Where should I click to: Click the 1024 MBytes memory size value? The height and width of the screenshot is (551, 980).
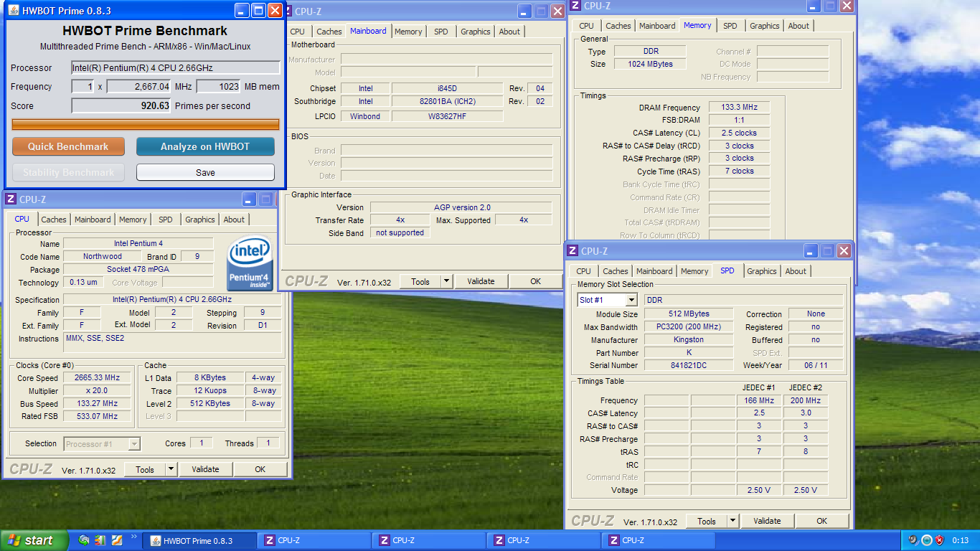click(x=650, y=64)
